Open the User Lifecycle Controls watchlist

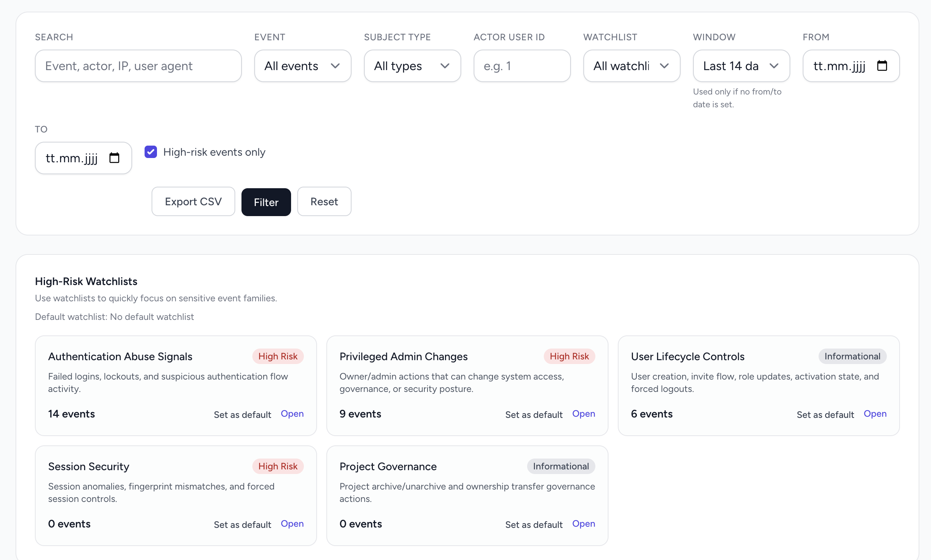pos(875,414)
